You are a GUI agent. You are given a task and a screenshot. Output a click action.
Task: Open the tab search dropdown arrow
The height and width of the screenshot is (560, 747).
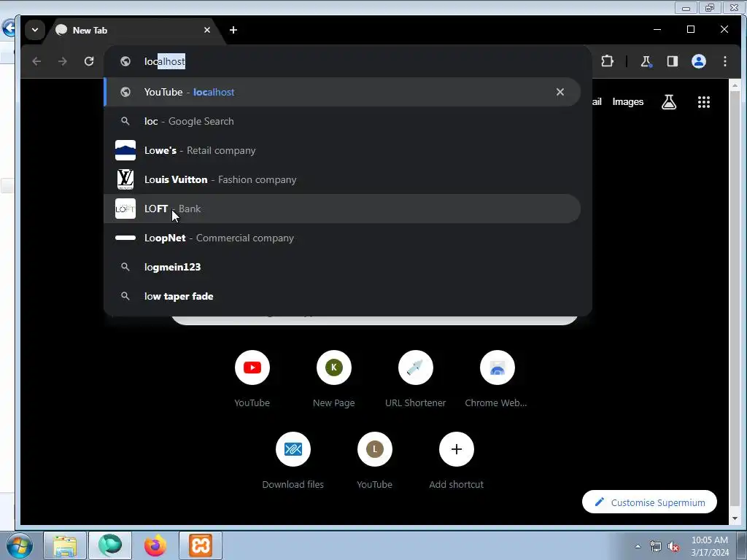tap(35, 30)
